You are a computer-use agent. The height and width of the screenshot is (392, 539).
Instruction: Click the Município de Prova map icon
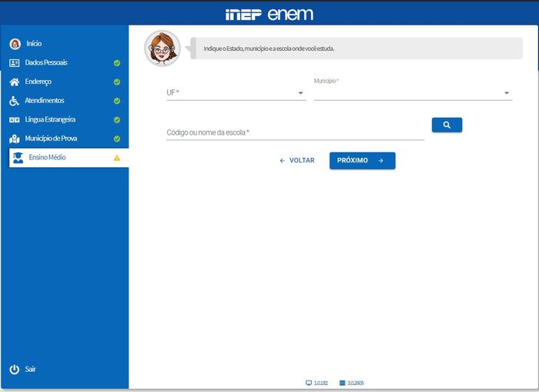pos(14,139)
